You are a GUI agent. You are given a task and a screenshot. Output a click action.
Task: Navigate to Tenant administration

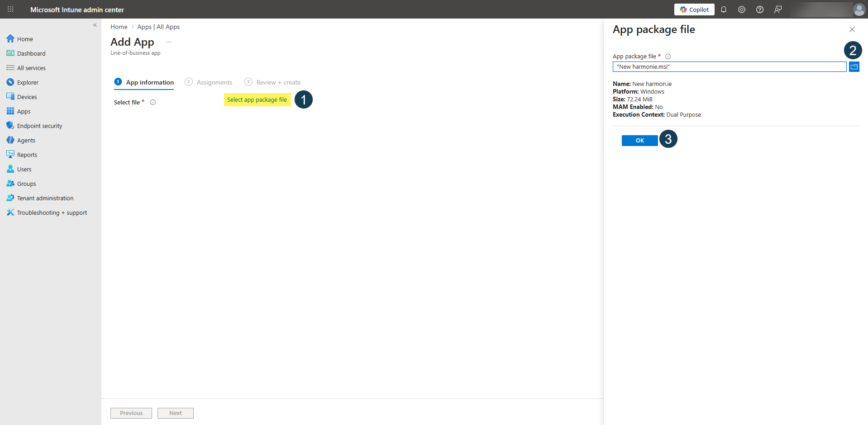click(x=45, y=198)
